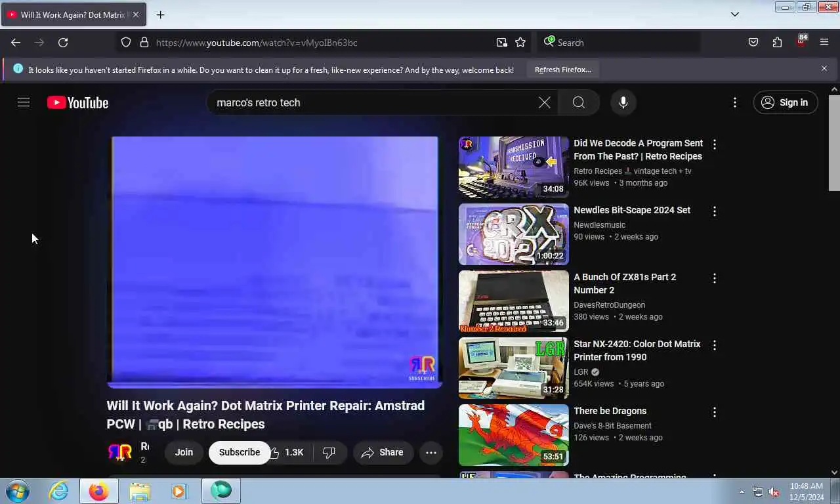Open Newdles Bit-Scape 2024 Set thumbnail
This screenshot has height=504, width=840.
pyautogui.click(x=514, y=234)
